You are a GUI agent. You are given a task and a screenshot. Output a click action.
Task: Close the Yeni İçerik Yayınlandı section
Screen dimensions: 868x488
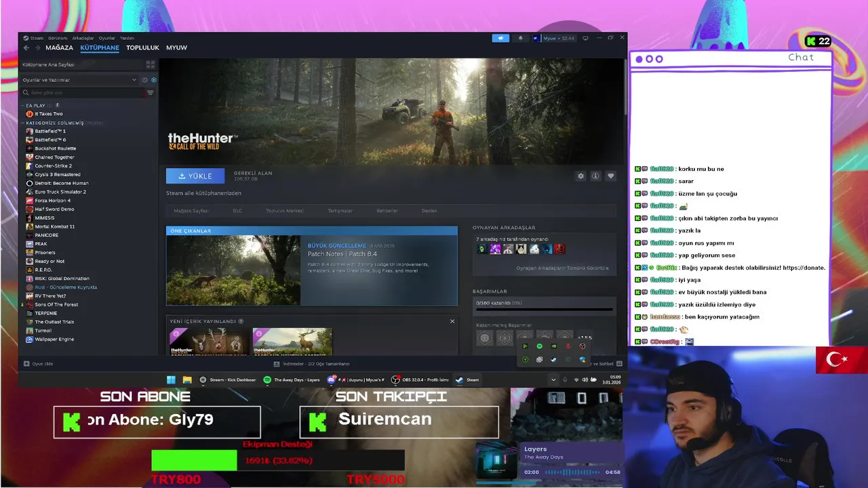pyautogui.click(x=452, y=321)
